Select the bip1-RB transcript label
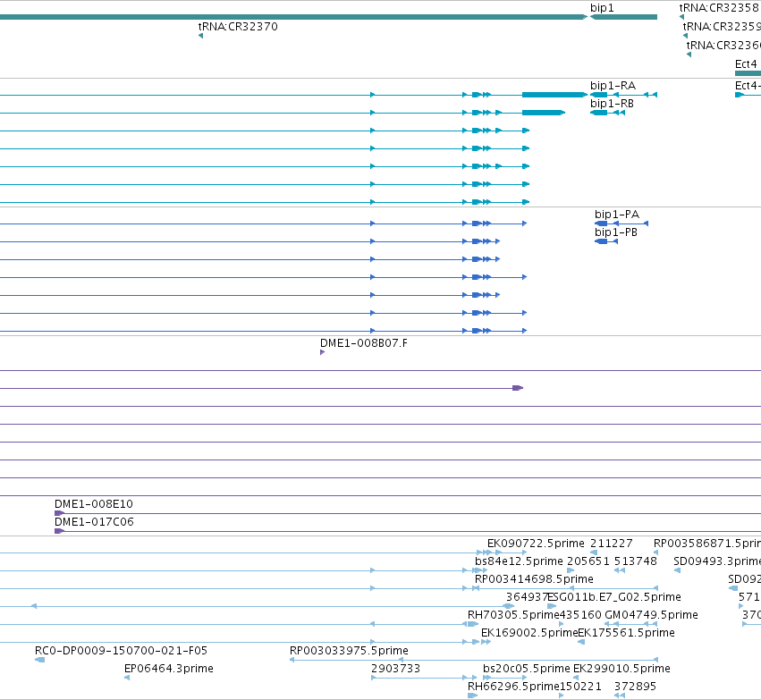 612,104
